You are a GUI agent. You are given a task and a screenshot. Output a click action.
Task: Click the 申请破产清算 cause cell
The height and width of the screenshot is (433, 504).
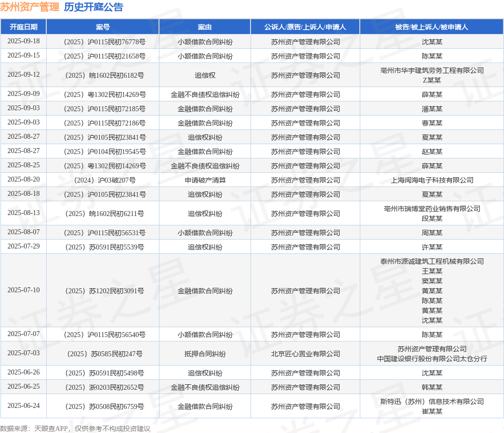tap(205, 180)
